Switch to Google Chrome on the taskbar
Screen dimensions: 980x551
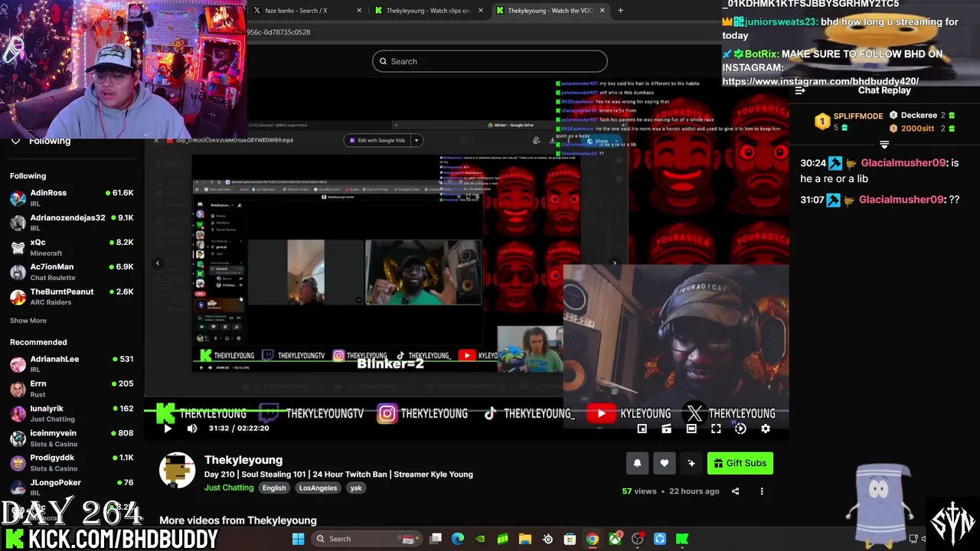(x=593, y=539)
